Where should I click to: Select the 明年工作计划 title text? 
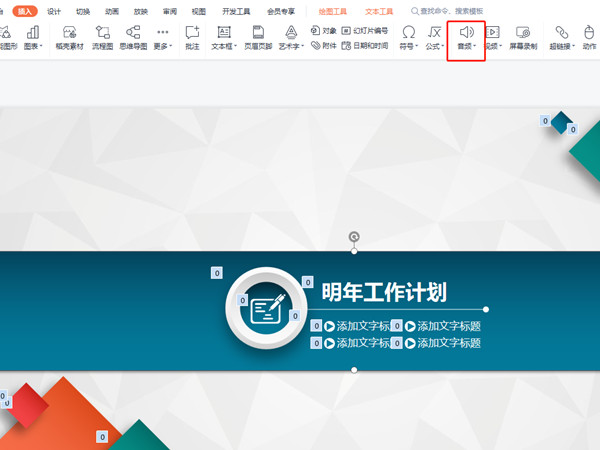pos(384,292)
